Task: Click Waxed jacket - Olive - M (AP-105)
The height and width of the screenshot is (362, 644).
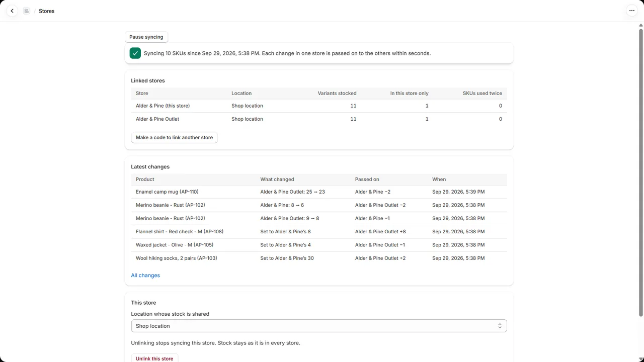Action: pyautogui.click(x=175, y=245)
